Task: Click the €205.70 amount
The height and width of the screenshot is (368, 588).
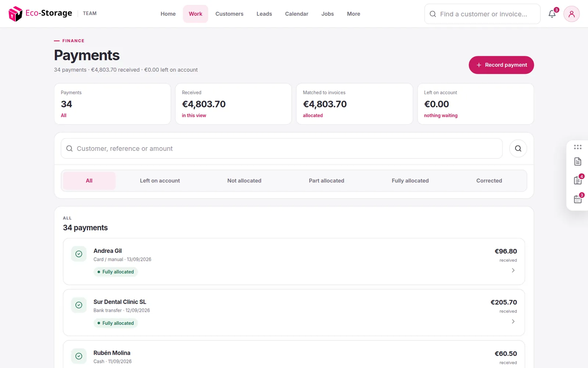Action: 504,302
